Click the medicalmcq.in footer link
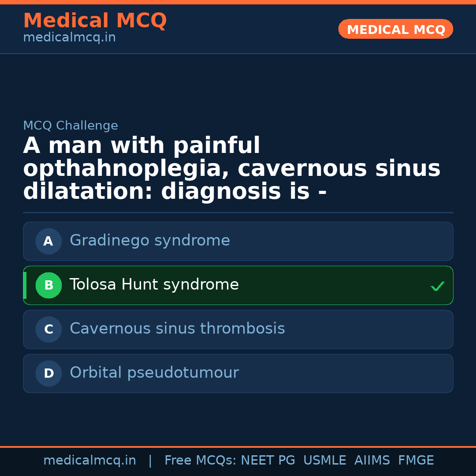This screenshot has height=476, width=476. pyautogui.click(x=89, y=460)
